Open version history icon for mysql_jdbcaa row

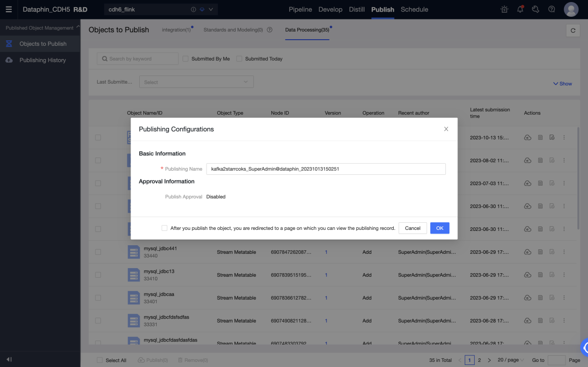tap(552, 298)
